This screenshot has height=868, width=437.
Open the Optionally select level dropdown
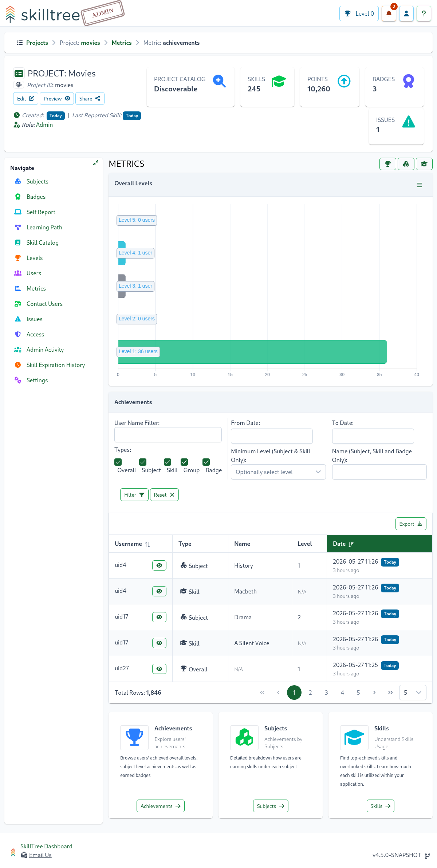(278, 472)
